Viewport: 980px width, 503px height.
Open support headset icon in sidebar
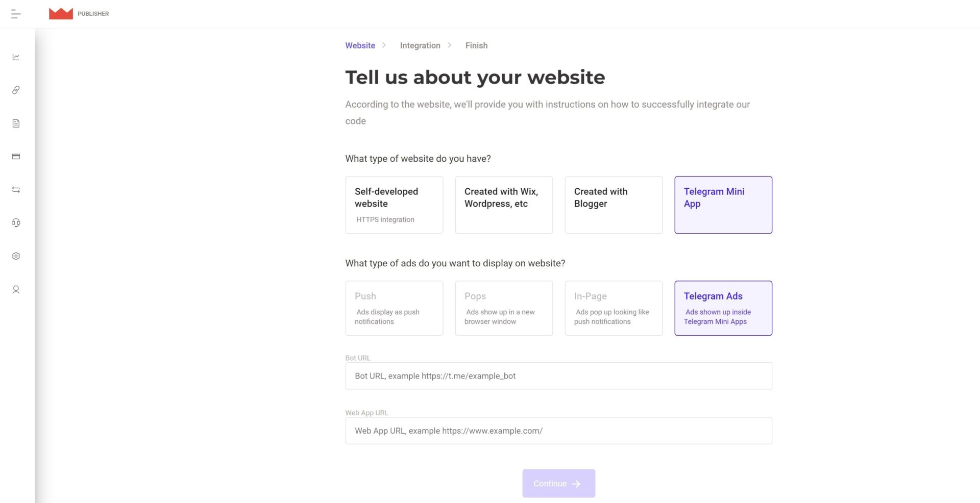click(16, 223)
